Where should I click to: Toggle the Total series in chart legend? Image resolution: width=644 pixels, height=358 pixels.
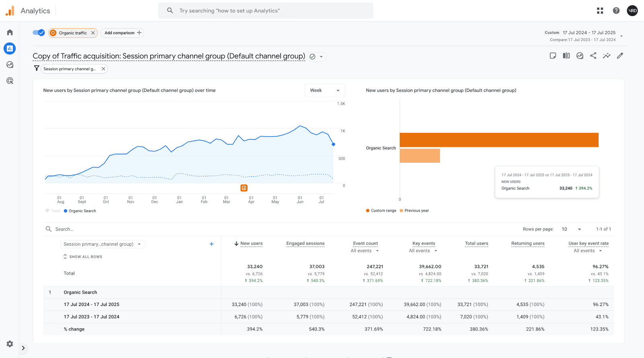click(53, 211)
